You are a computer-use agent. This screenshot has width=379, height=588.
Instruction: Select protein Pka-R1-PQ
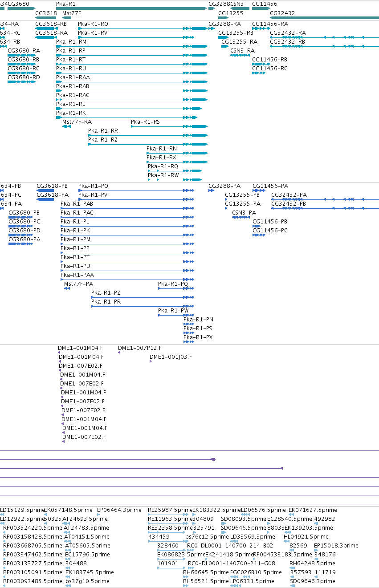(173, 284)
